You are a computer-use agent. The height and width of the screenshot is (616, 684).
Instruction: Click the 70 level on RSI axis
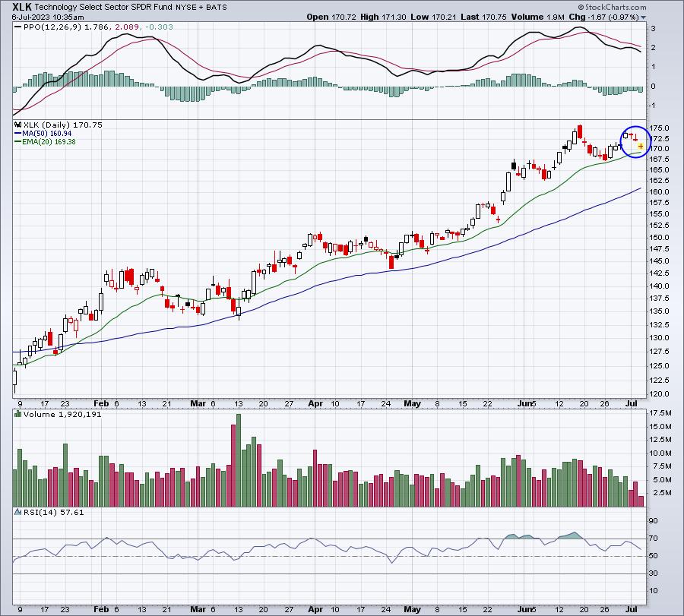point(654,539)
